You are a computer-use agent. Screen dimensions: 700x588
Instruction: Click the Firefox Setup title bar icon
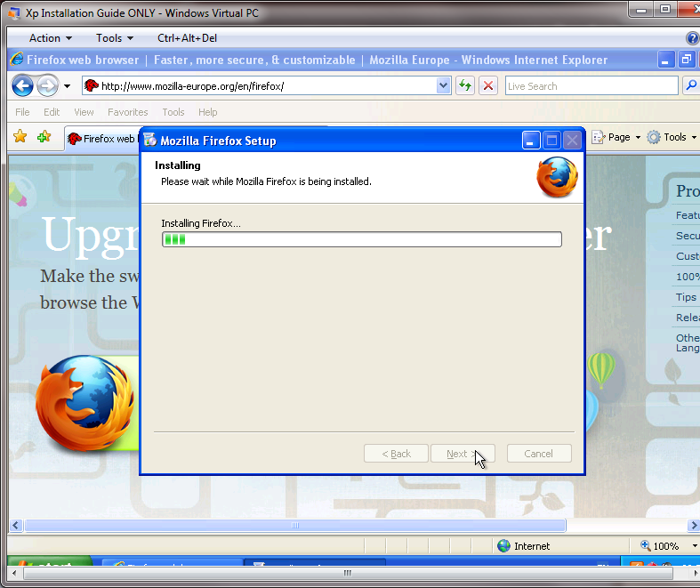[x=150, y=141]
